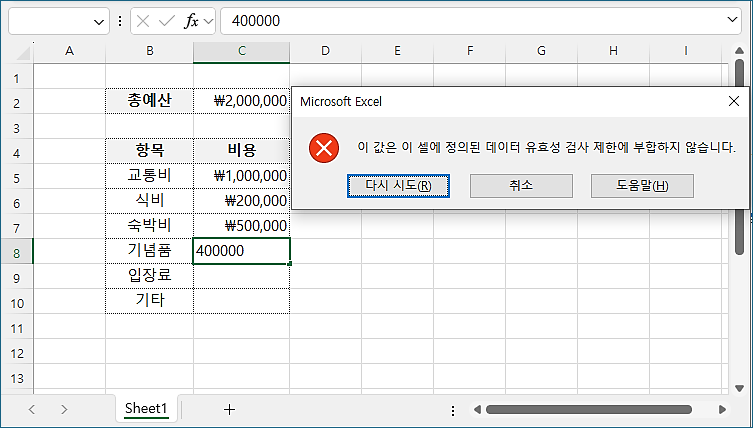Select cell C2 with ₩2,000,000
753x428 pixels.
click(x=241, y=101)
